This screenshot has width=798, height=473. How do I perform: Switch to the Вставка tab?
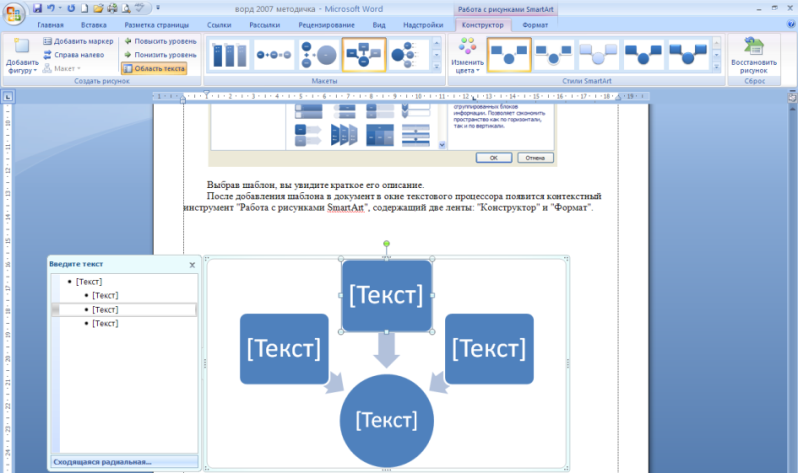pos(94,25)
